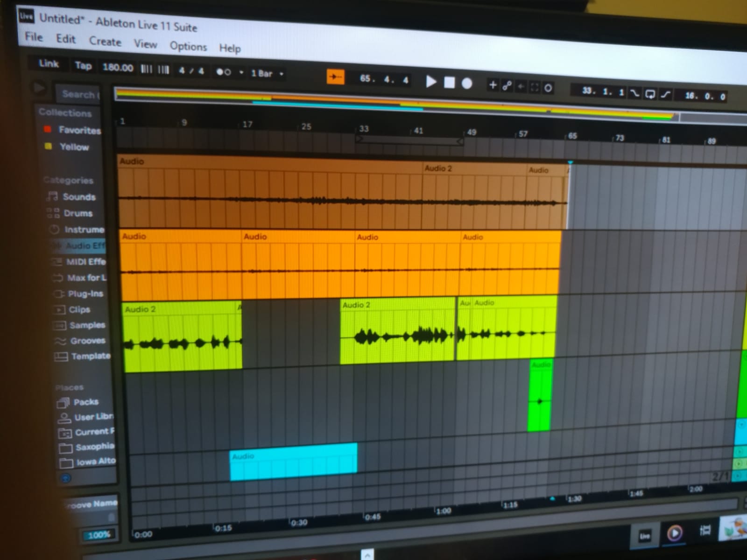The width and height of the screenshot is (747, 560).
Task: Collapse the browser with the triangle button
Action: click(39, 88)
